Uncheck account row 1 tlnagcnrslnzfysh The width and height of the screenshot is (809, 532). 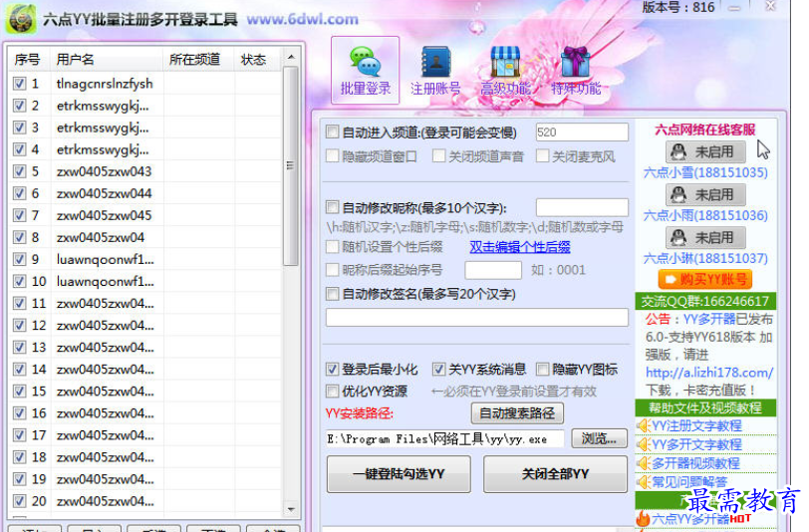[20, 83]
